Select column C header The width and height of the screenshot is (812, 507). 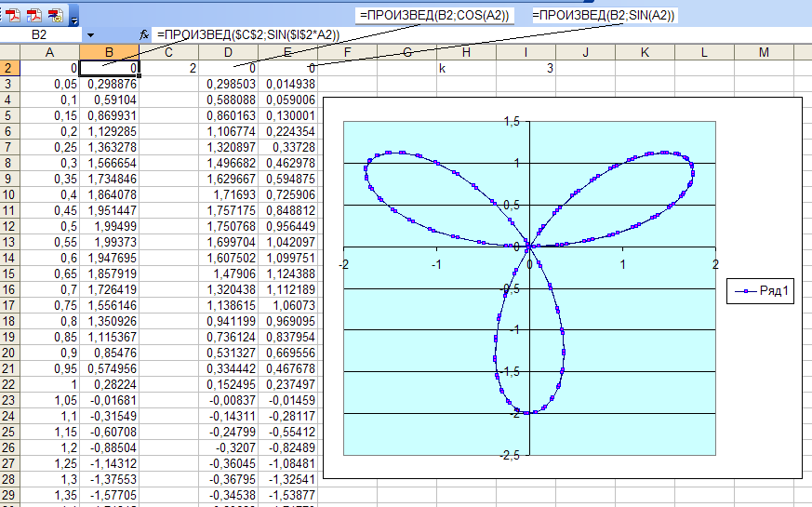click(x=169, y=52)
